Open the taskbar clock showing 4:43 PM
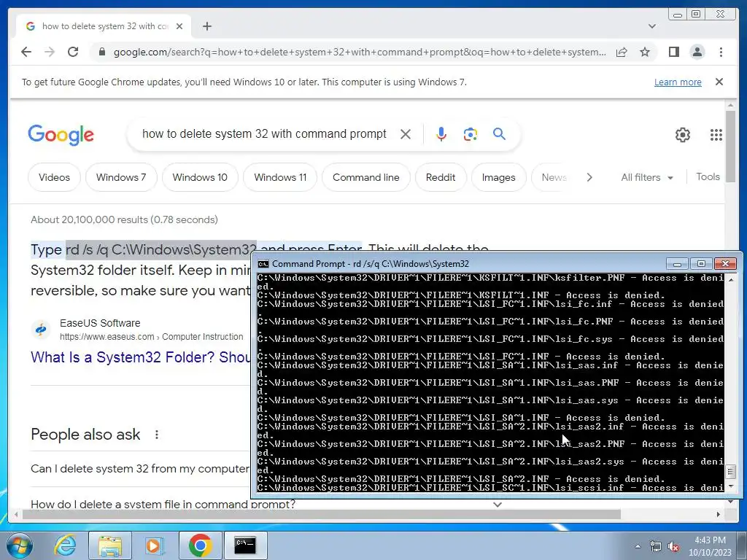This screenshot has width=747, height=560. (710, 546)
